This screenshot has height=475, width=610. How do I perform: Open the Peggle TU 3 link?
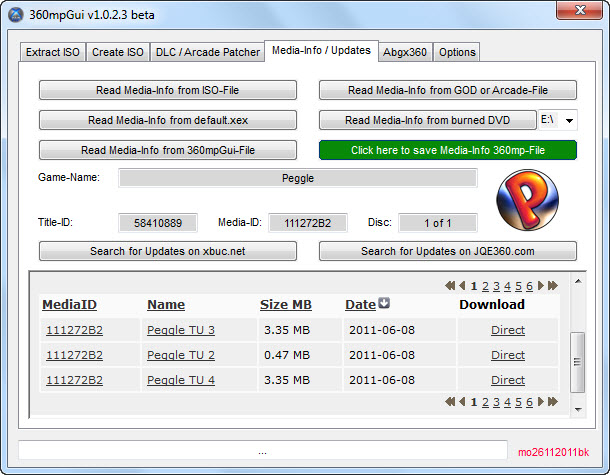click(x=181, y=330)
